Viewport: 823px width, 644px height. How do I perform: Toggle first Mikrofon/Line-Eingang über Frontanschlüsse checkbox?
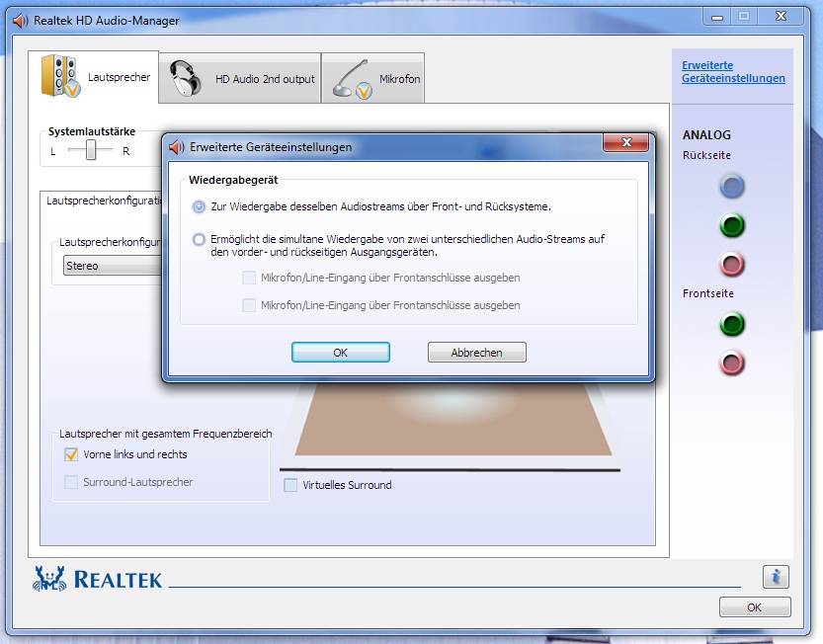[249, 278]
